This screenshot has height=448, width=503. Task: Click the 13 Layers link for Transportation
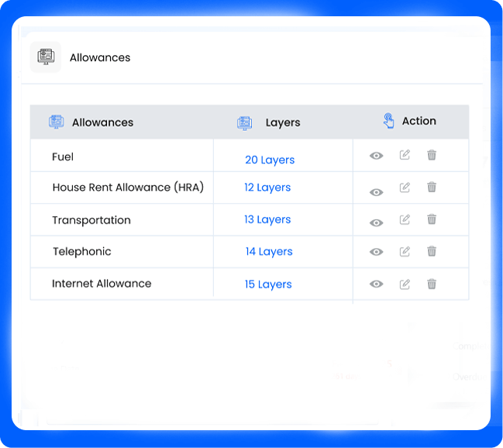(x=267, y=219)
